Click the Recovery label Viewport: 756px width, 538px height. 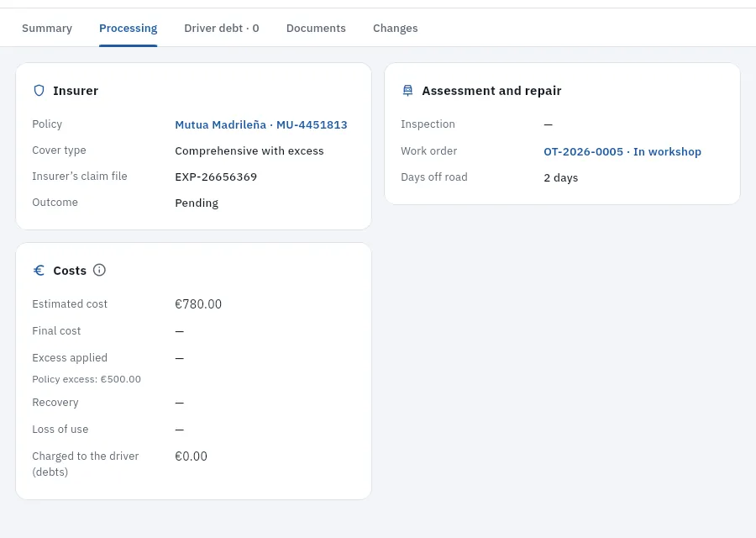tap(55, 402)
